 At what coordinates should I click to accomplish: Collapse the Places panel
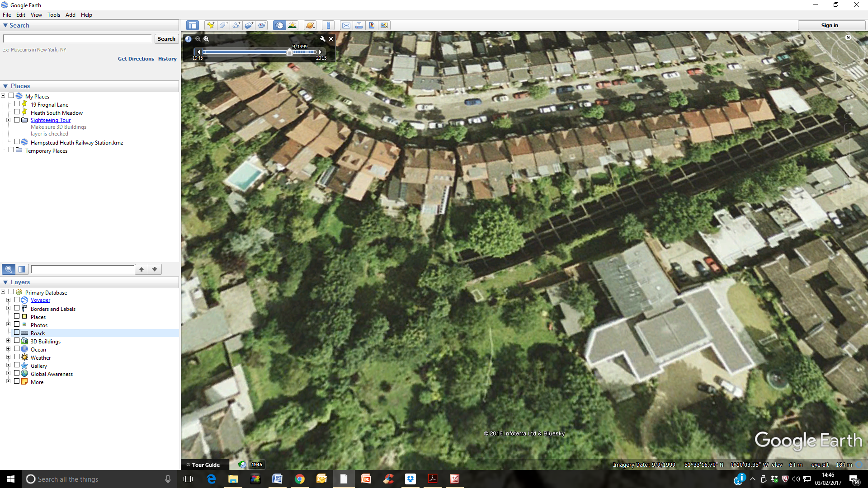pyautogui.click(x=5, y=86)
